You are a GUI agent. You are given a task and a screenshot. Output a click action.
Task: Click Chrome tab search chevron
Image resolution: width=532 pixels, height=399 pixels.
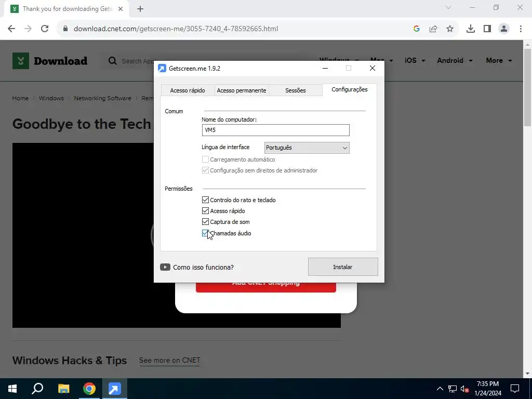coord(448,7)
